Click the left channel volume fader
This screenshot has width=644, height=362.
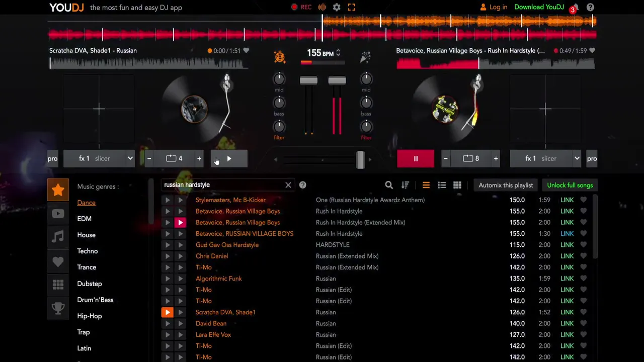pos(308,81)
